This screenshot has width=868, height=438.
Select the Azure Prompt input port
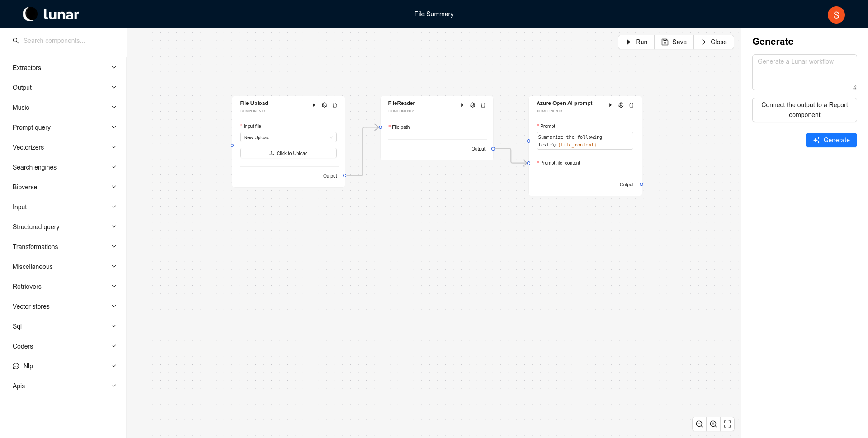click(x=528, y=141)
